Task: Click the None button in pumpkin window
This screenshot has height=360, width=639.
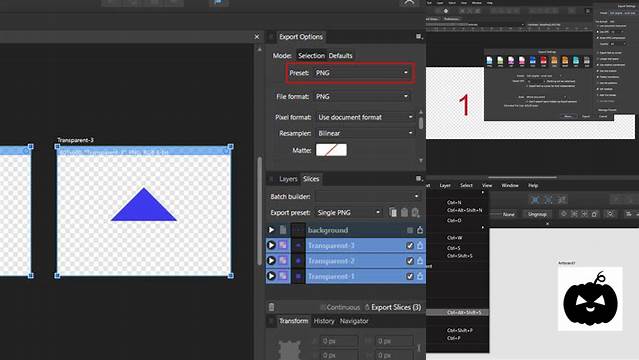Action: (509, 214)
